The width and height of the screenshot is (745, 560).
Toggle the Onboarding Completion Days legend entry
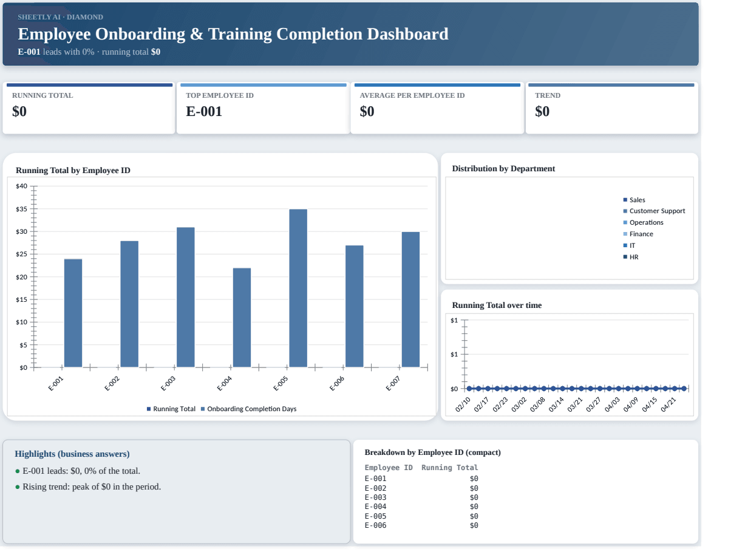coord(248,409)
